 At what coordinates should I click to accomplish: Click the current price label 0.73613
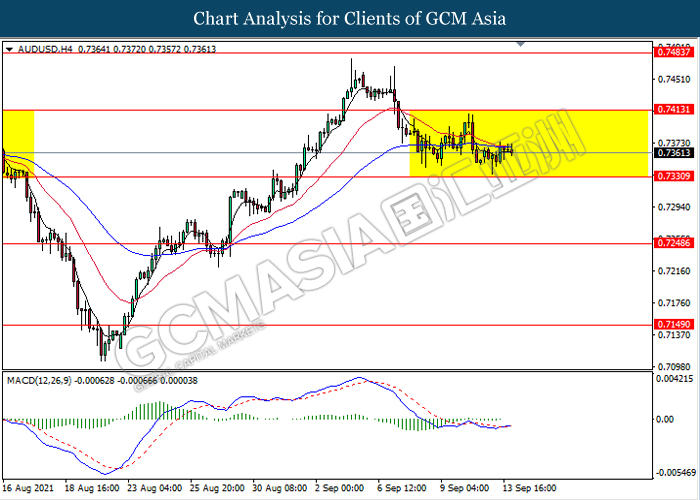pos(673,153)
